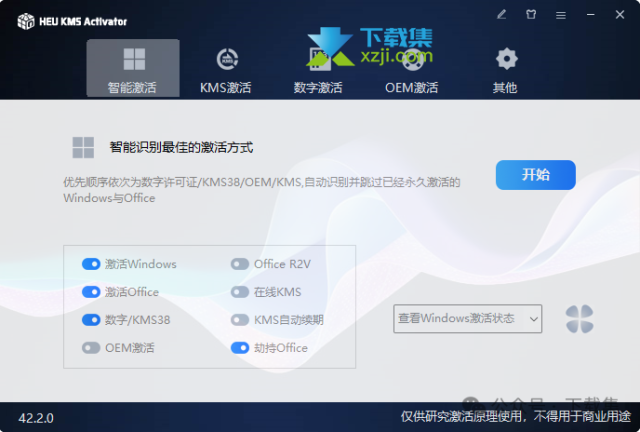Turn off the 激活Office switch
This screenshot has height=432, width=640.
coord(91,292)
